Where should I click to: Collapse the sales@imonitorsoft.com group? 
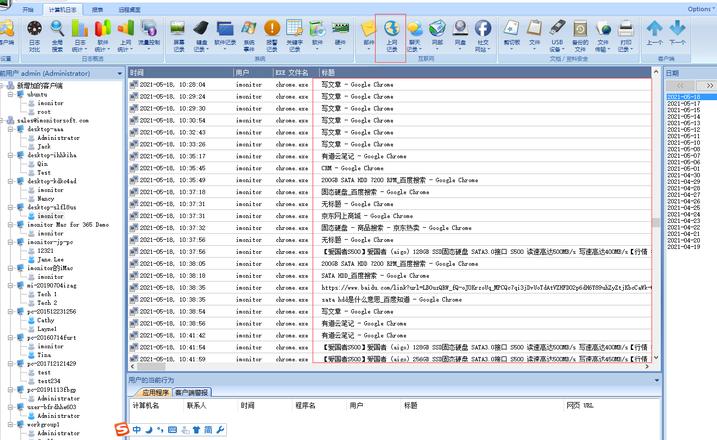[x=2, y=120]
